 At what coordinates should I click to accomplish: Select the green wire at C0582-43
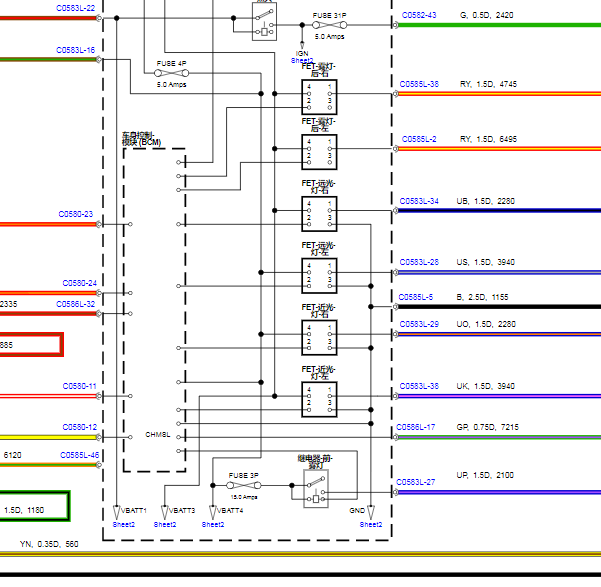(x=500, y=25)
